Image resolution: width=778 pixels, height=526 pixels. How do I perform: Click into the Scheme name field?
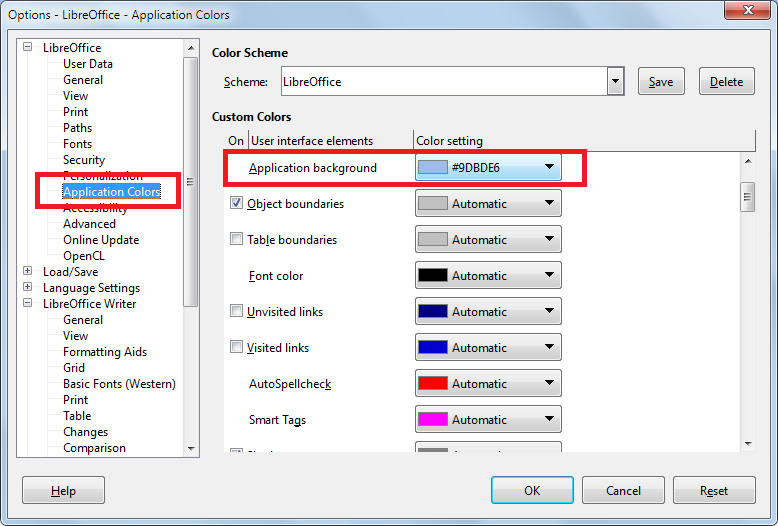click(444, 81)
